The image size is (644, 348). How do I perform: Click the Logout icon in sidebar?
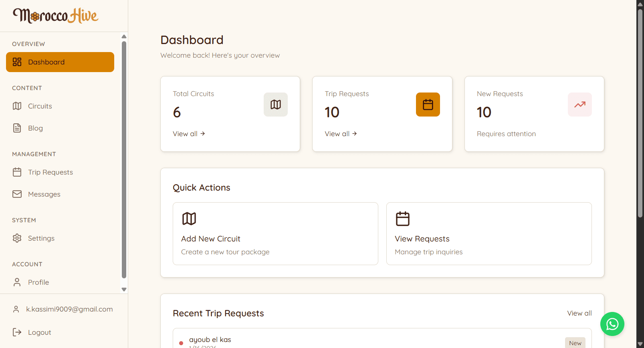click(17, 332)
